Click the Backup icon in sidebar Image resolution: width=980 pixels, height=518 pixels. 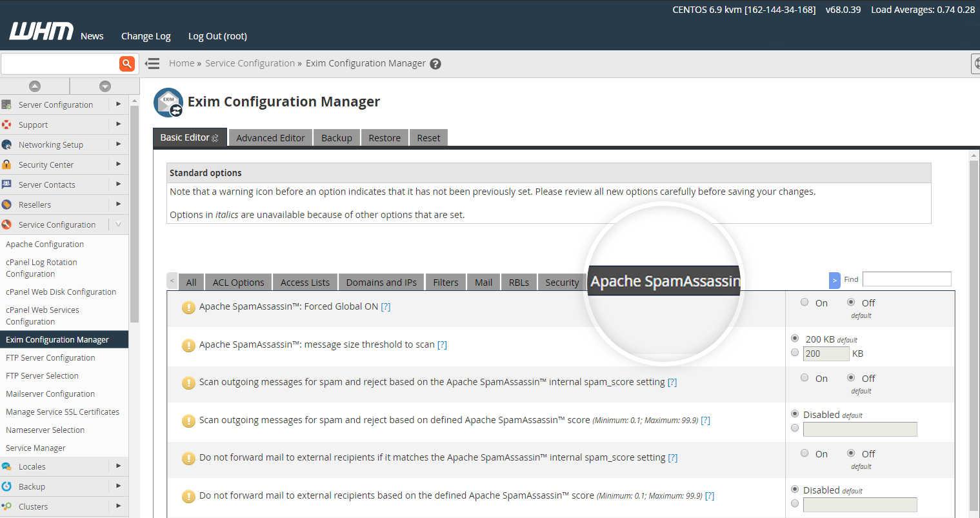pyautogui.click(x=6, y=486)
